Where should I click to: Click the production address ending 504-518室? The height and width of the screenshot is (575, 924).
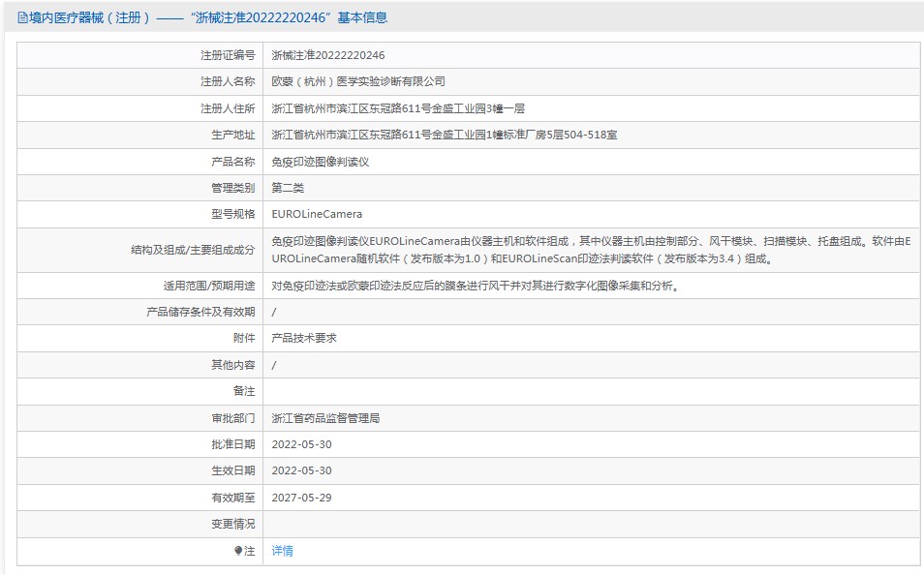point(445,135)
